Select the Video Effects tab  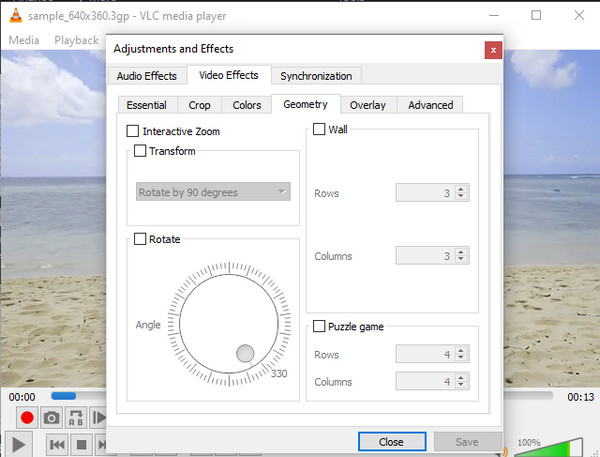coord(229,75)
